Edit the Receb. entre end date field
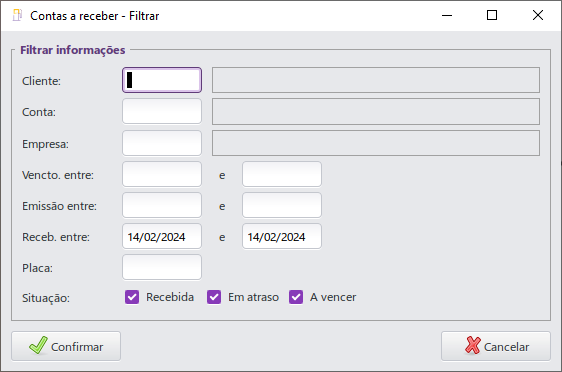 (x=282, y=237)
